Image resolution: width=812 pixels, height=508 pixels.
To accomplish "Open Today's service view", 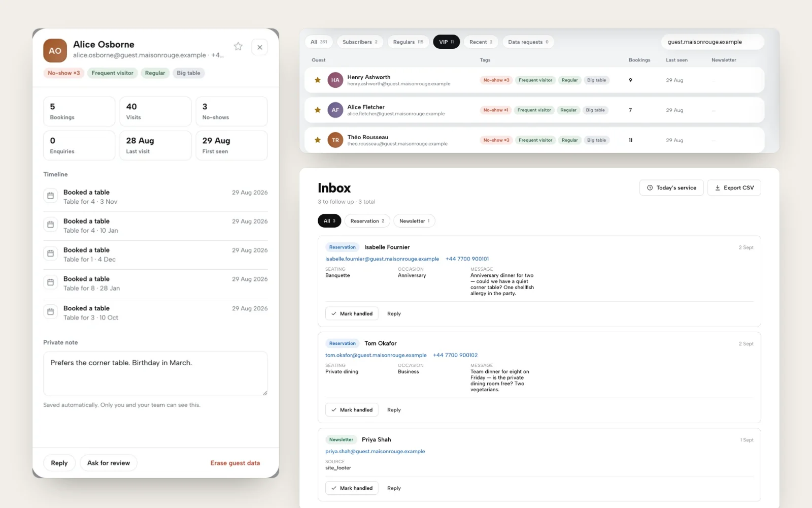I will (x=671, y=188).
